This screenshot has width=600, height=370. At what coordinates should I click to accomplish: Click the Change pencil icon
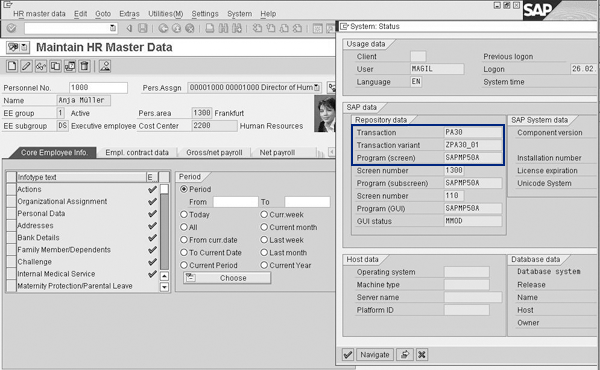click(26, 66)
